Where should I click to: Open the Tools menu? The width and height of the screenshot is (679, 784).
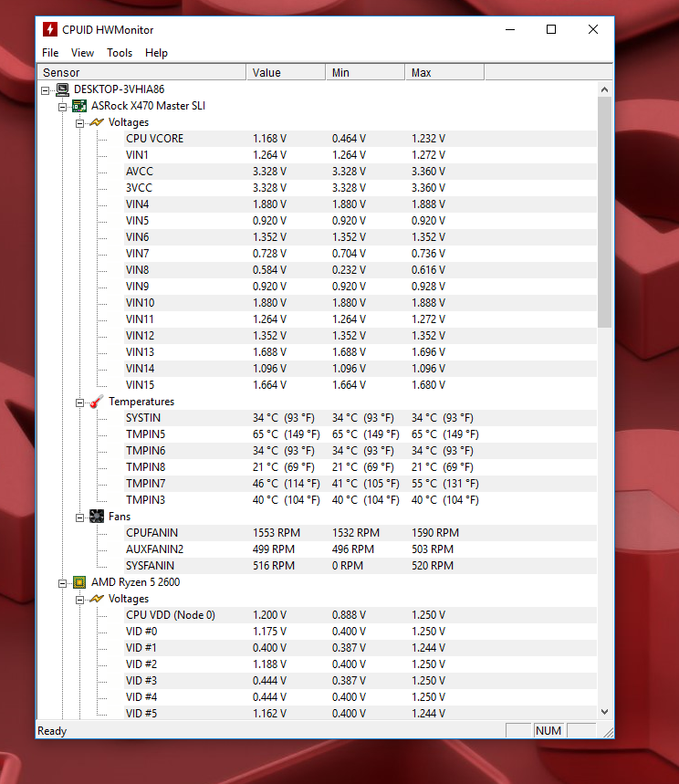[x=120, y=53]
